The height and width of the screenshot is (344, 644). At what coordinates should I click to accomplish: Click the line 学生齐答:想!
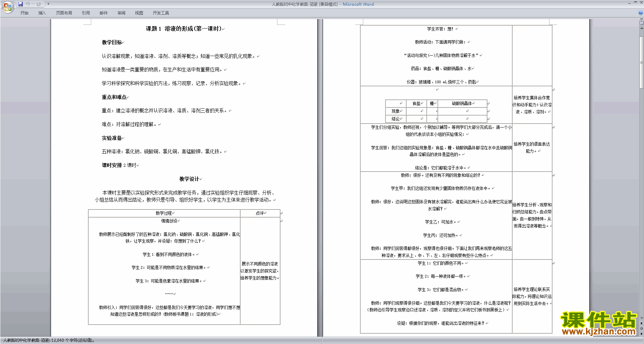point(440,29)
